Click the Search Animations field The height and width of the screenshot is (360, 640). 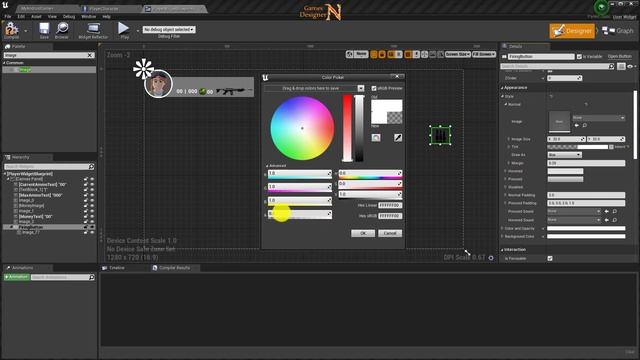tap(60, 277)
